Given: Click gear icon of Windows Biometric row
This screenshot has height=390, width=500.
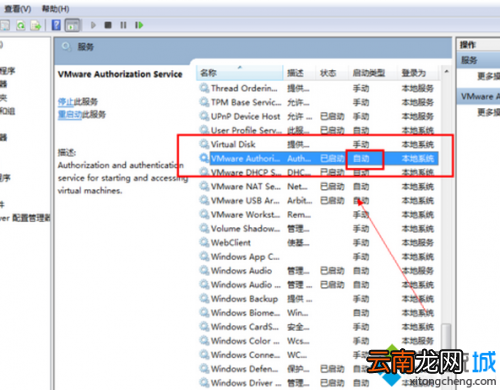Looking at the screenshot, I should click(x=204, y=312).
